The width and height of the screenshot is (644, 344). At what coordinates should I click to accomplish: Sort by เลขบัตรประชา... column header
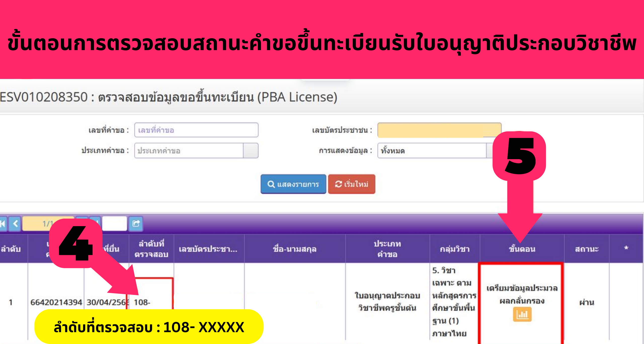209,249
